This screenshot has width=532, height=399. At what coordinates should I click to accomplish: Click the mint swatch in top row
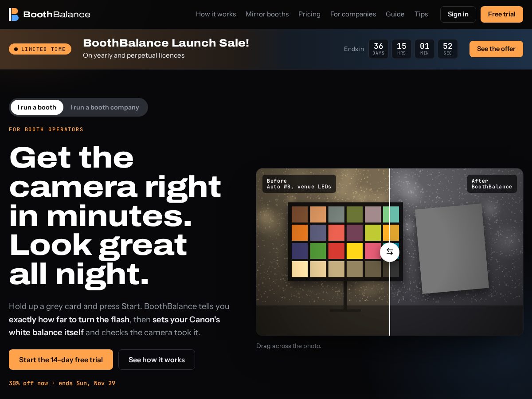click(x=391, y=215)
